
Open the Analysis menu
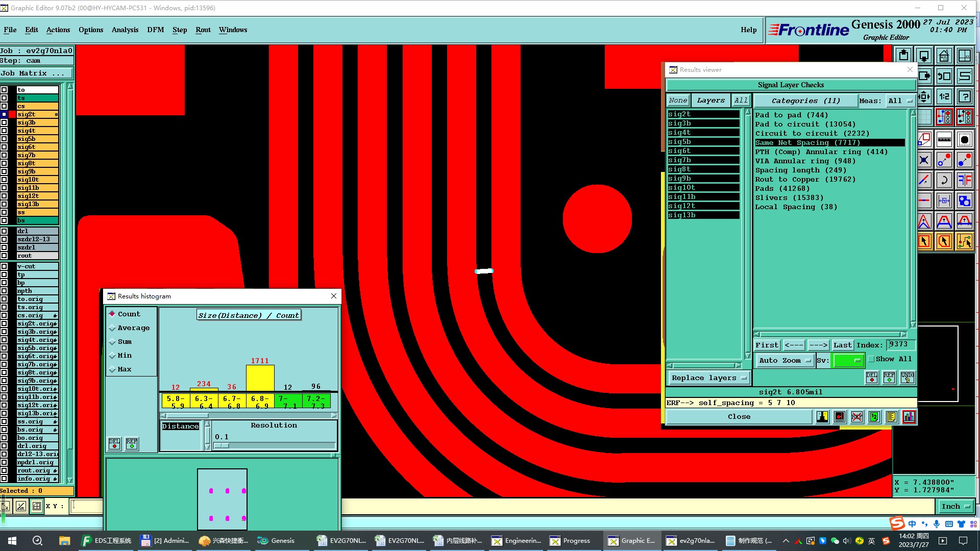[x=125, y=30]
